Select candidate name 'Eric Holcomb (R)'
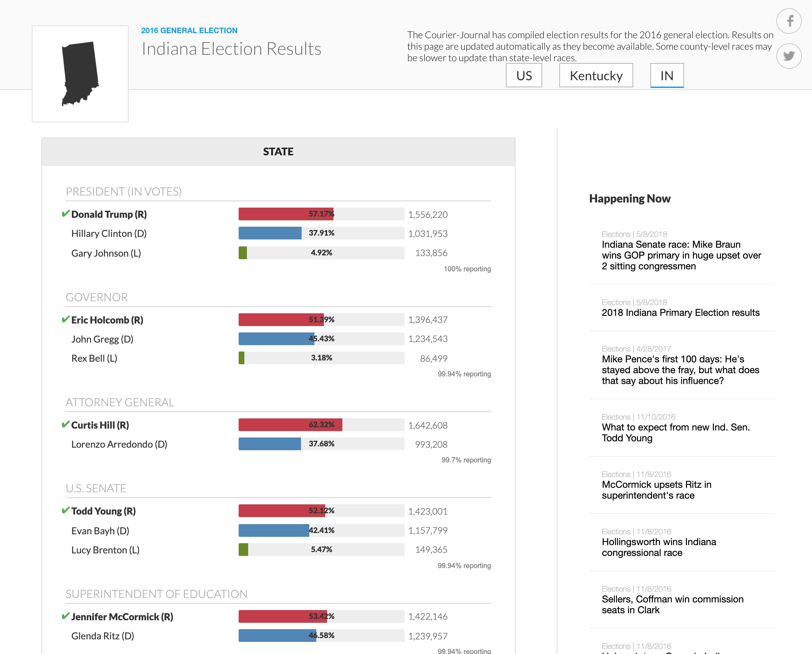This screenshot has height=654, width=812. pyautogui.click(x=107, y=320)
